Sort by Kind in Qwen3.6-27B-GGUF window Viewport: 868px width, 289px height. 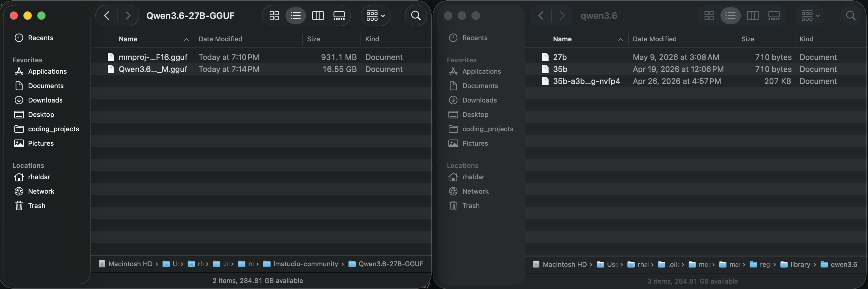pos(372,39)
